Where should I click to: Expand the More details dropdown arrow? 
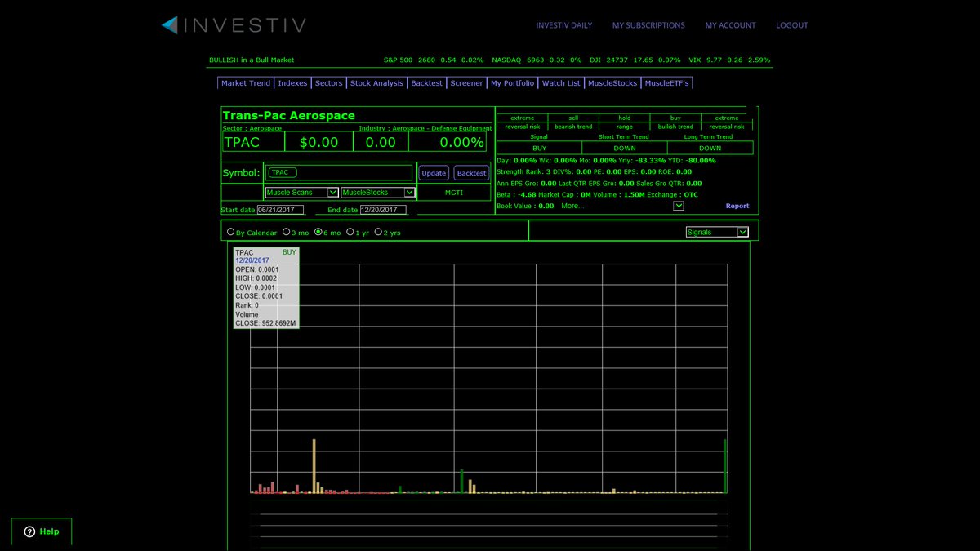679,206
